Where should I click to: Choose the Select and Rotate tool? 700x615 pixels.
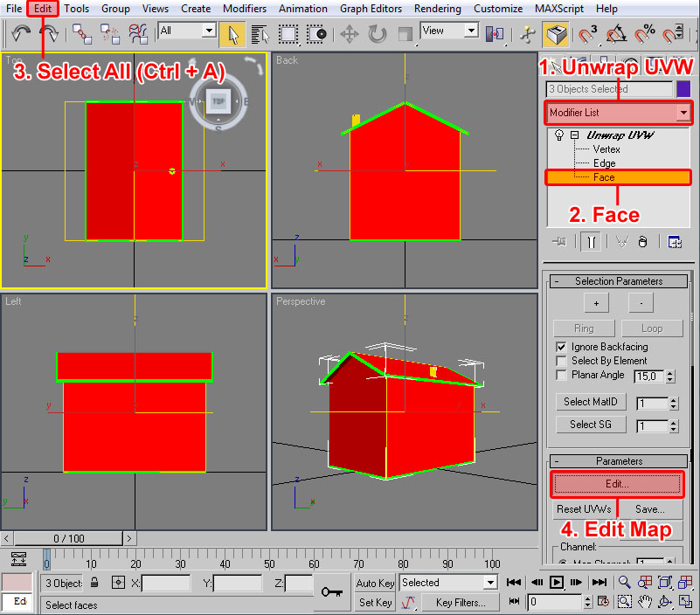click(x=378, y=34)
